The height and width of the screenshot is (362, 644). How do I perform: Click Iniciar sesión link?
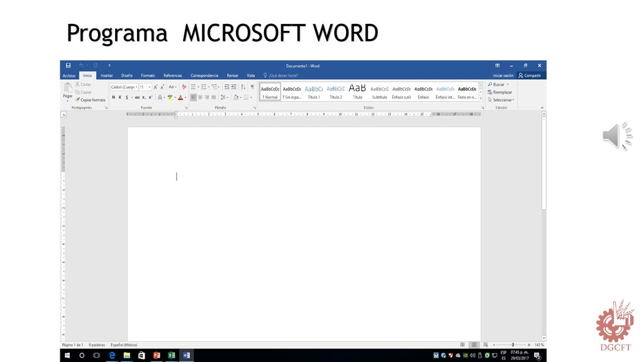(x=503, y=75)
